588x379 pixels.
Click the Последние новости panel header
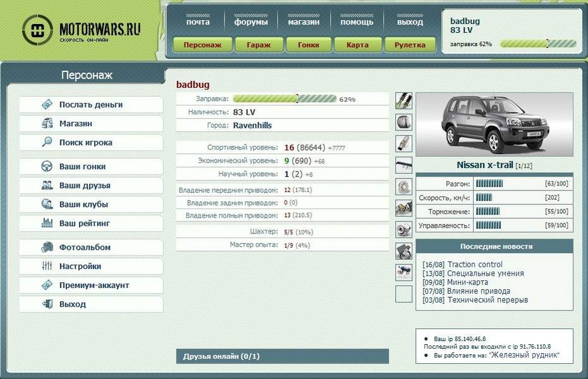click(x=494, y=247)
